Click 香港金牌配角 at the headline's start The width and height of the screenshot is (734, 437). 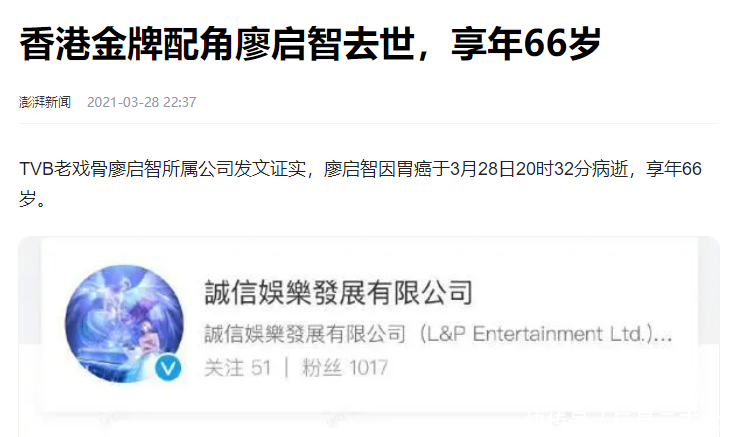(127, 44)
